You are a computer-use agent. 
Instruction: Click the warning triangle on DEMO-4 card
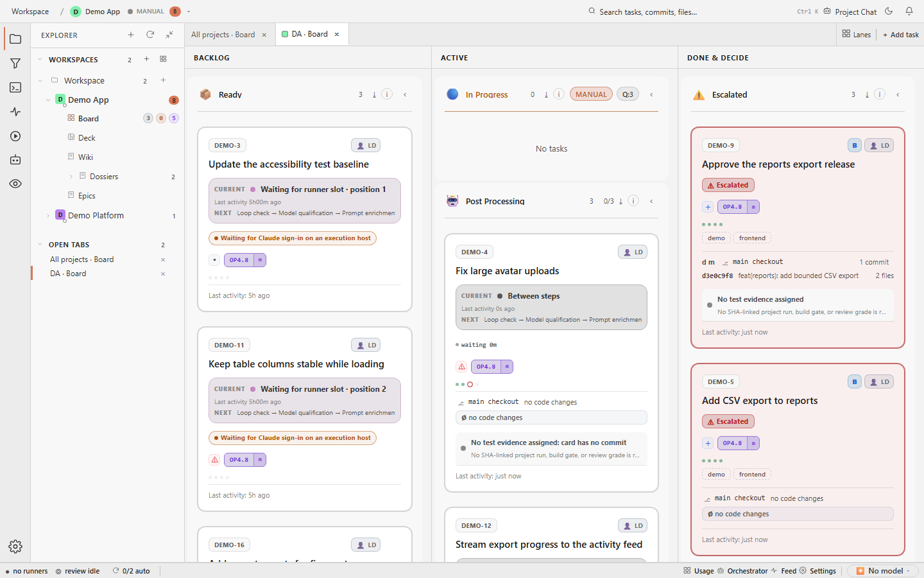coord(461,367)
